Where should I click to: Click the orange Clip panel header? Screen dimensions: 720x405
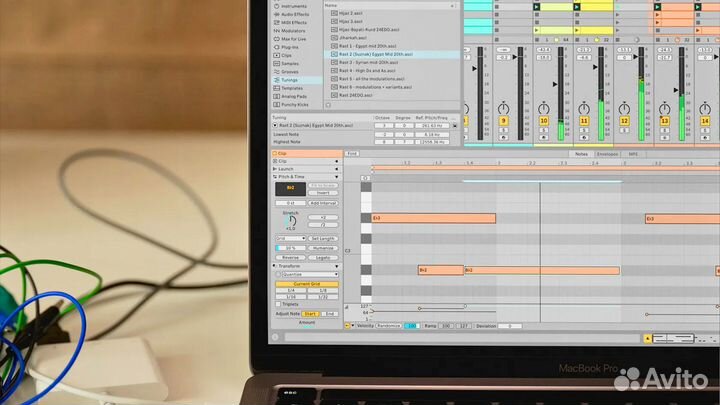pos(307,153)
